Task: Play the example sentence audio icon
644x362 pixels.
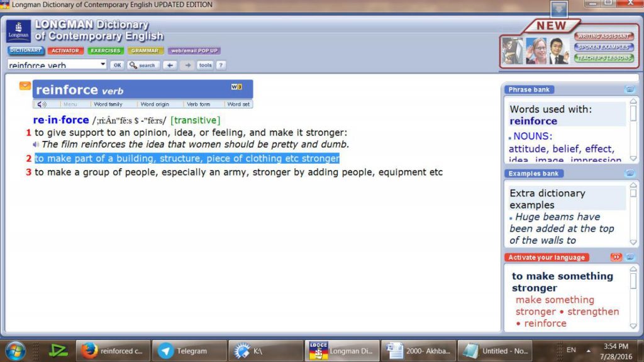Action: point(36,144)
